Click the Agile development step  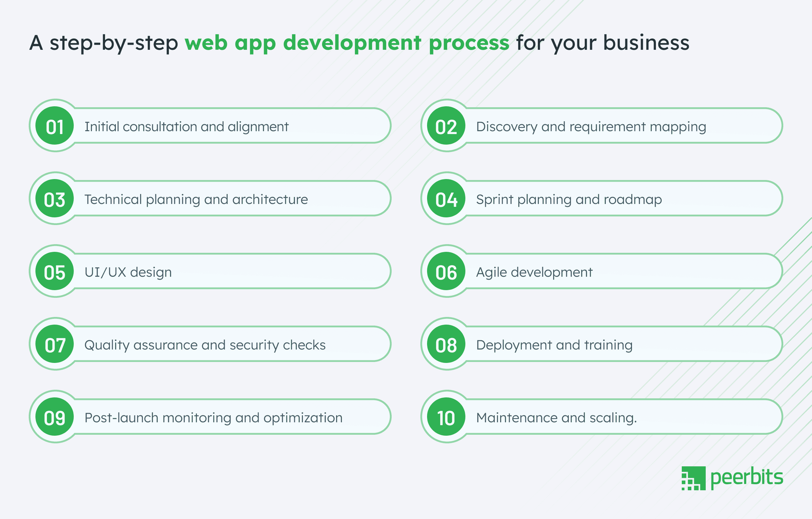point(534,272)
